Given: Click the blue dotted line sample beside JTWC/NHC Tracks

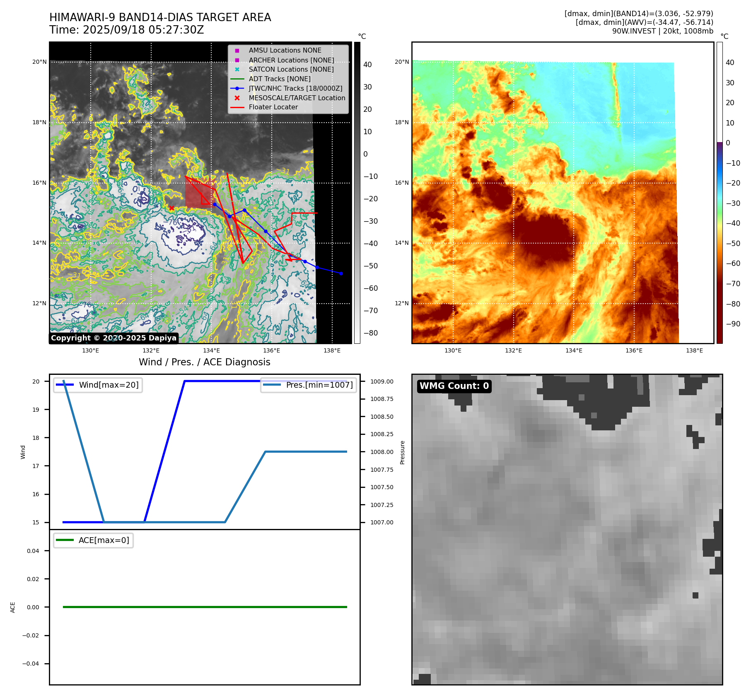Looking at the screenshot, I should [x=237, y=88].
